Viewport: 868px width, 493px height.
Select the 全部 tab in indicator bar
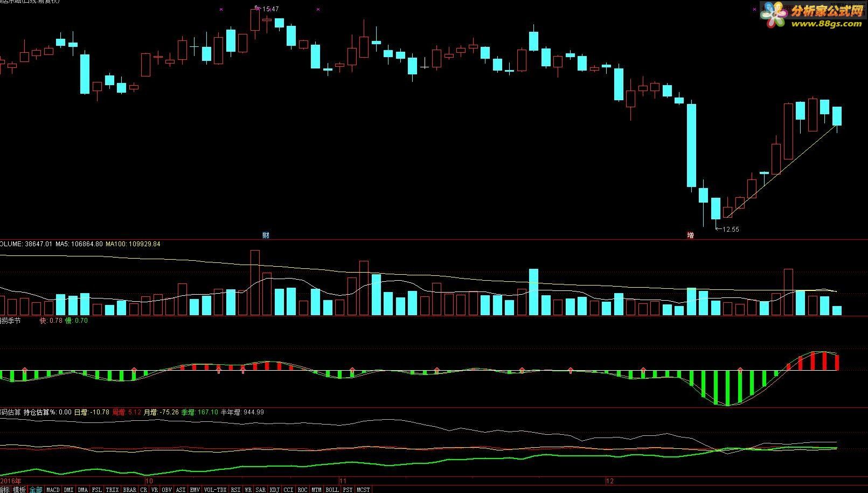36,490
